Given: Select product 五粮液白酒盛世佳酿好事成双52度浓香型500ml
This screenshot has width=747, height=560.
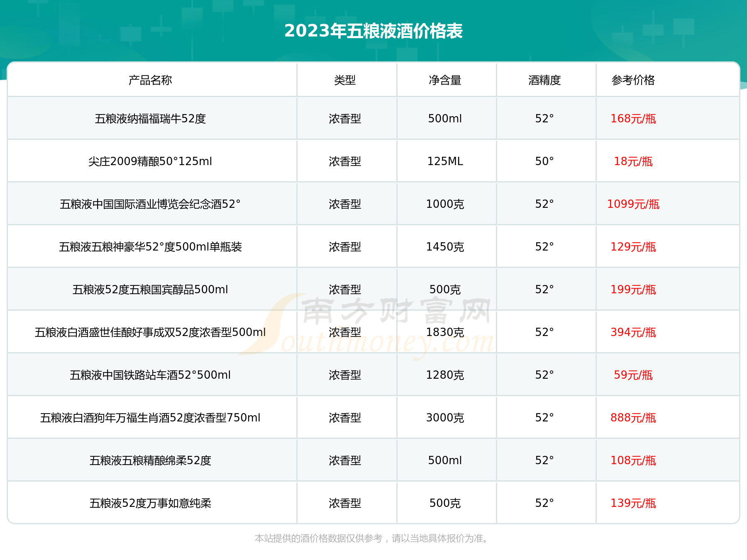Looking at the screenshot, I should click(x=150, y=332).
